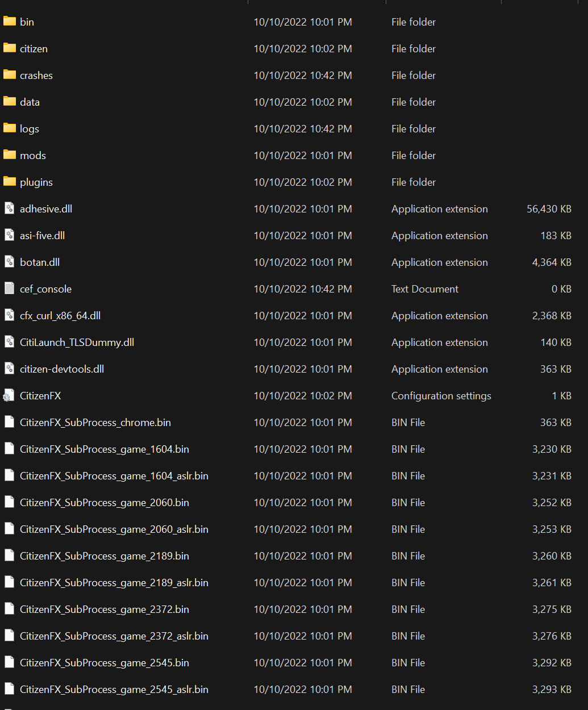Select the crashes folder icon
Image resolution: width=588 pixels, height=710 pixels.
9,75
